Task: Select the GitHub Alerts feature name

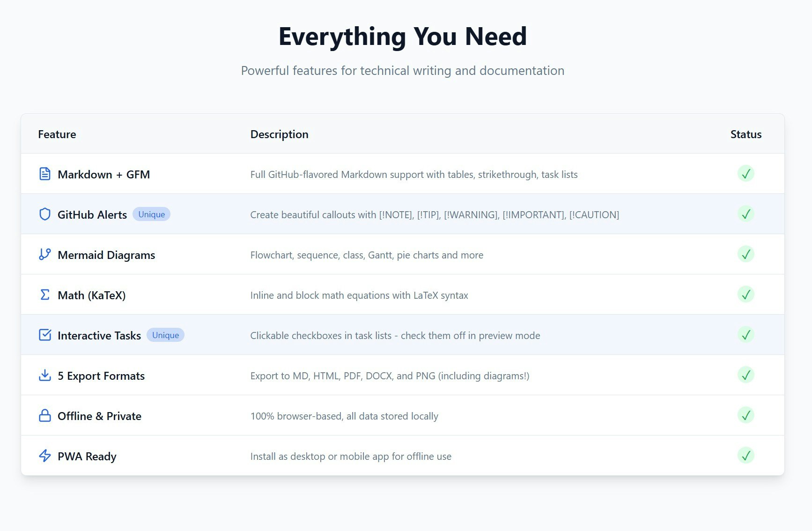Action: (x=92, y=215)
